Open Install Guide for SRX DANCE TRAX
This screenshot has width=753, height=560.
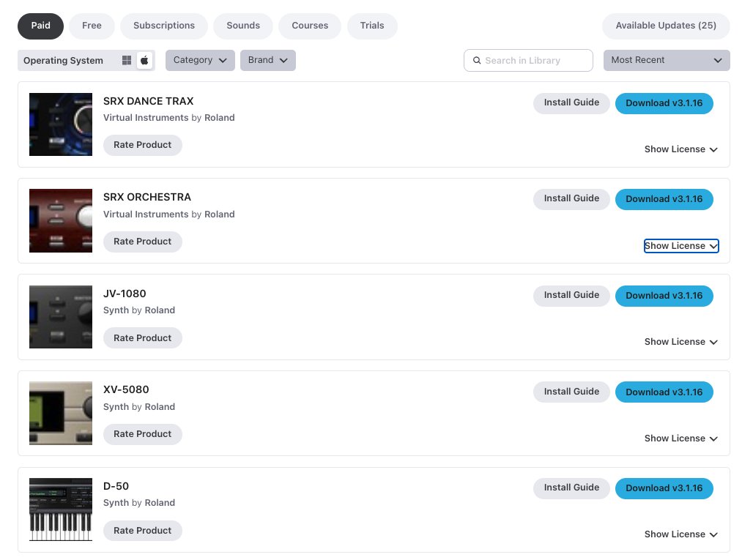pos(571,103)
